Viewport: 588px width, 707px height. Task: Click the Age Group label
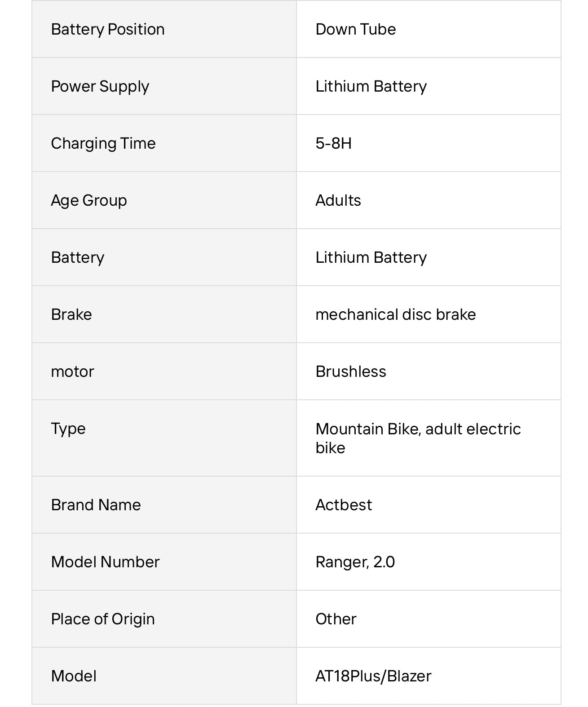click(x=89, y=200)
